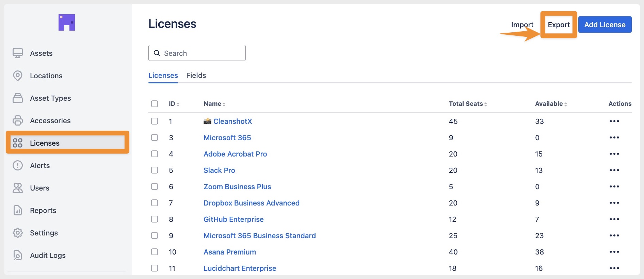Check the Asana Premium checkbox
This screenshot has height=279, width=644.
[x=155, y=252]
